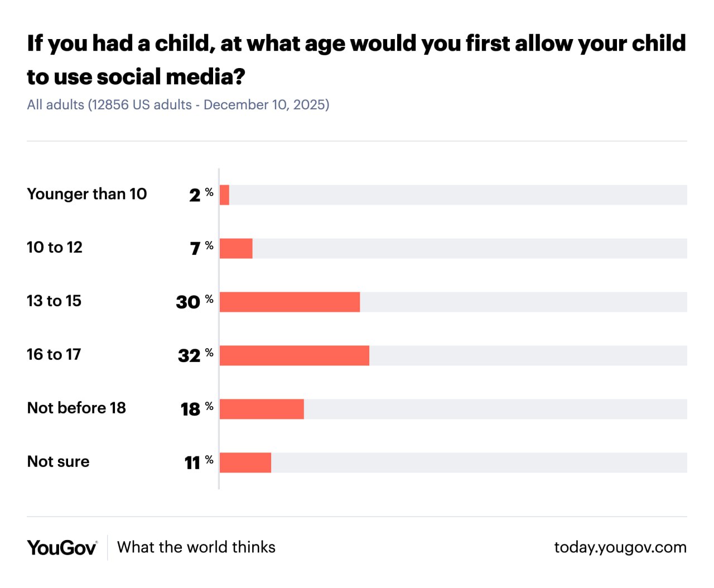This screenshot has height=588, width=714.
Task: Click the 18 % value
Action: pos(196,409)
